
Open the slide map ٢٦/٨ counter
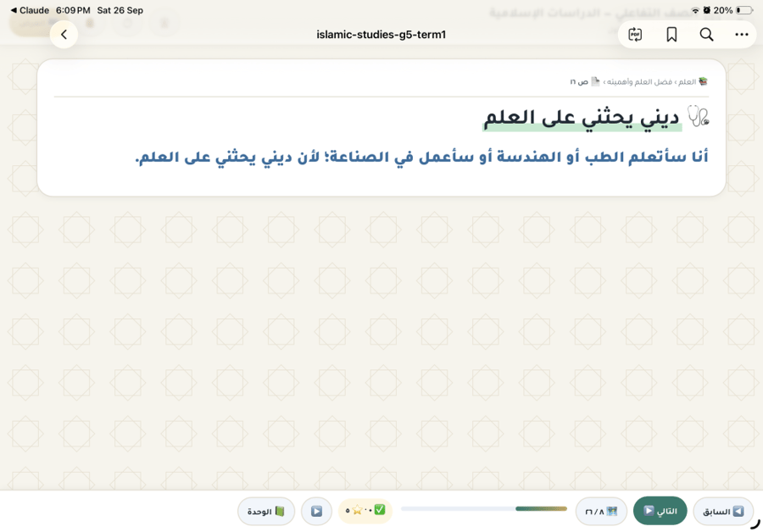click(x=601, y=511)
